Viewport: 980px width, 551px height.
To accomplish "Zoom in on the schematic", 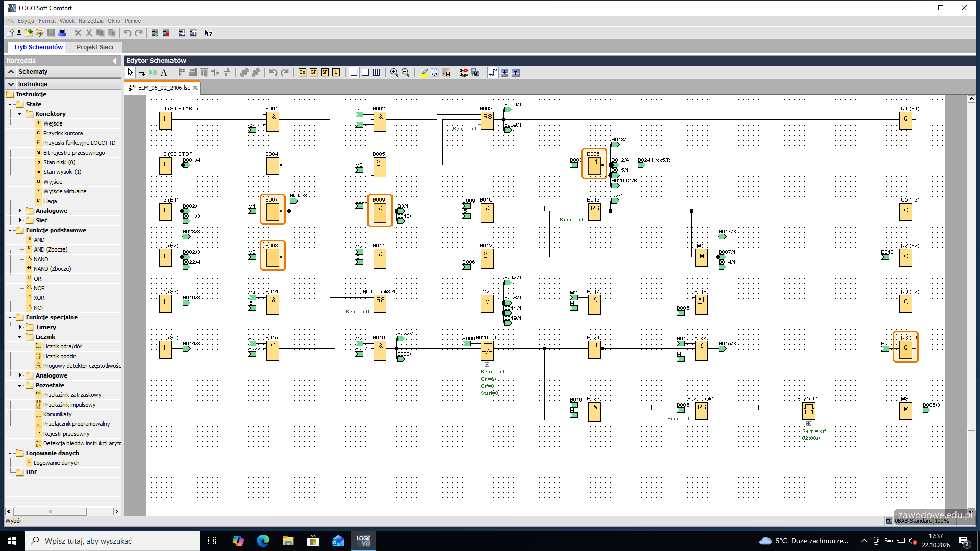I will (x=394, y=72).
